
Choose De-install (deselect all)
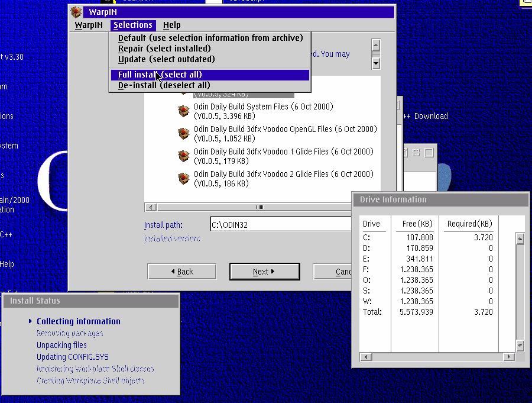click(x=210, y=85)
